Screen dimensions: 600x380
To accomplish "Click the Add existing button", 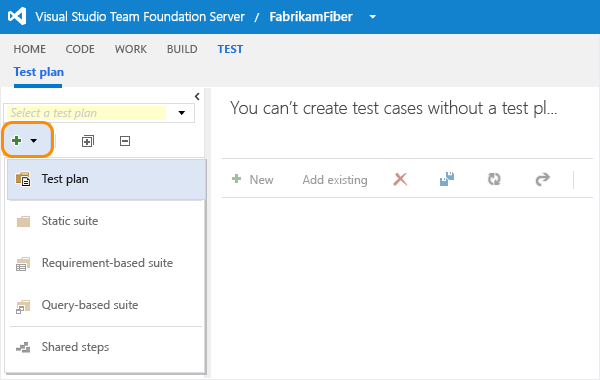I will (335, 180).
